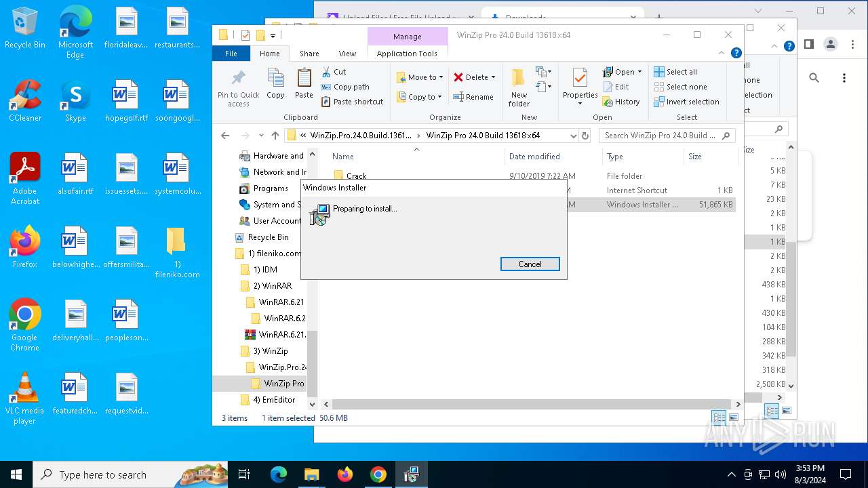
Task: Select 3) WinZip folder in tree
Action: click(x=270, y=351)
